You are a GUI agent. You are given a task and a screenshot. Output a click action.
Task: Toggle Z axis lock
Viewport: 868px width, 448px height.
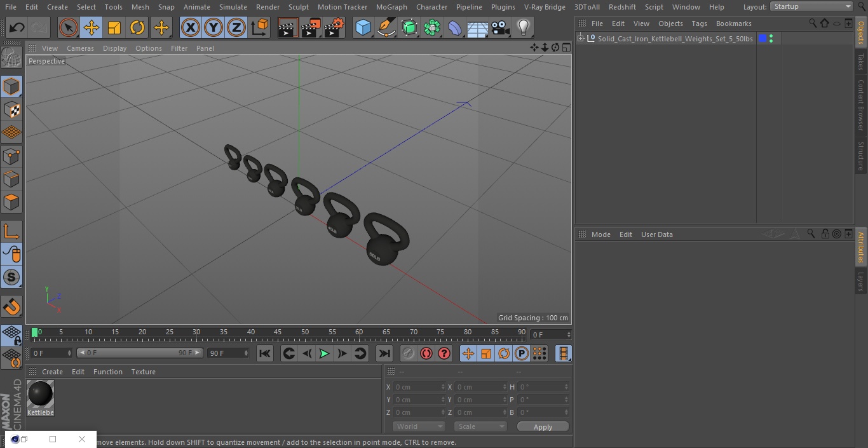236,27
